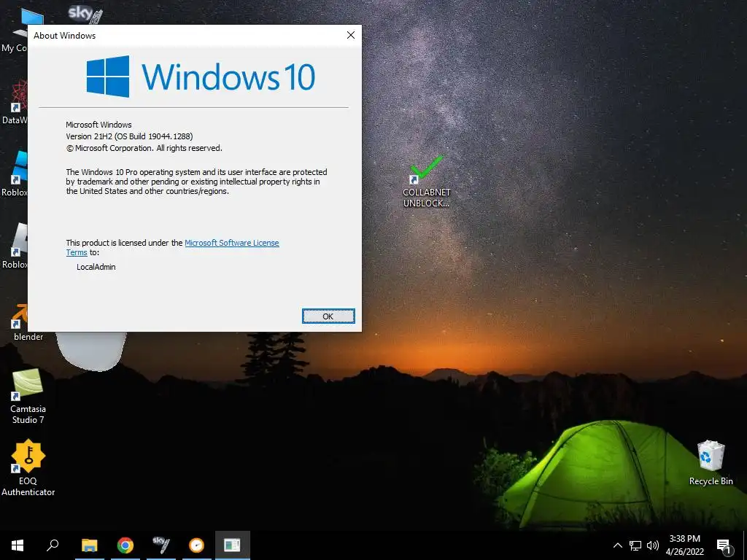Click the LocalAdmin licensee name
This screenshot has width=747, height=560.
click(x=96, y=267)
